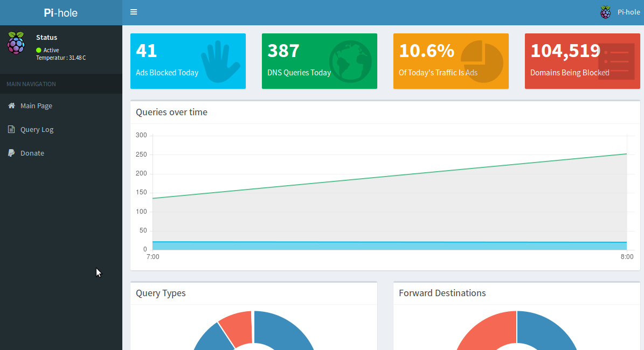Click the pie chart icon on orange card
This screenshot has height=350, width=644.
[x=481, y=61]
